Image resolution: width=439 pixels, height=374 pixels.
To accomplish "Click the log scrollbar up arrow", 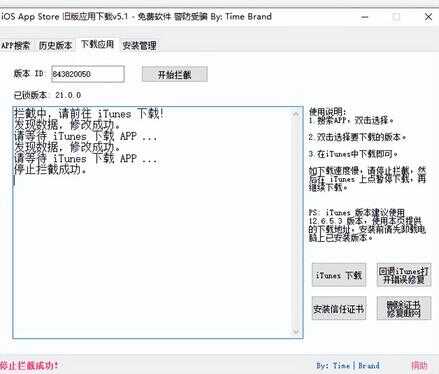I will point(296,114).
